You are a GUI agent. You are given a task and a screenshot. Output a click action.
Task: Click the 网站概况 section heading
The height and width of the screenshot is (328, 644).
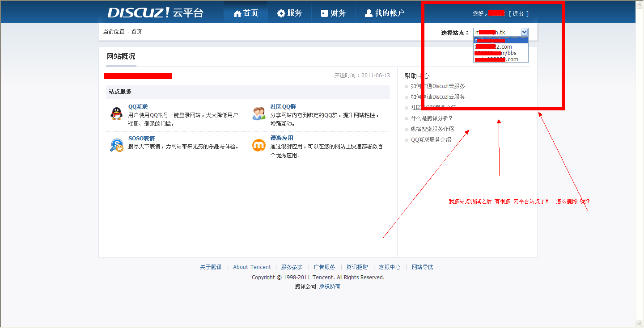pos(121,56)
